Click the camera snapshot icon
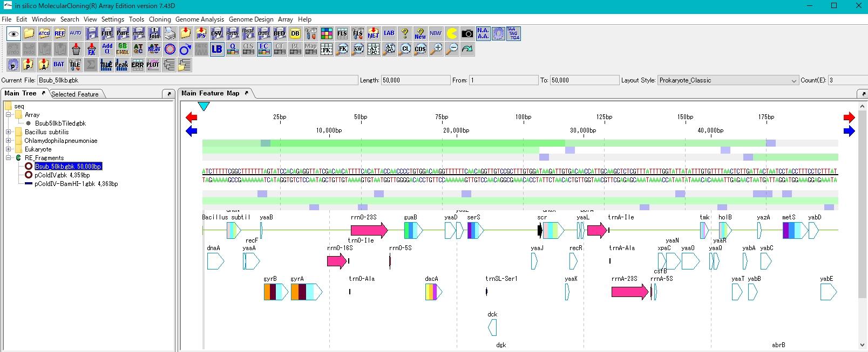 pos(467,33)
